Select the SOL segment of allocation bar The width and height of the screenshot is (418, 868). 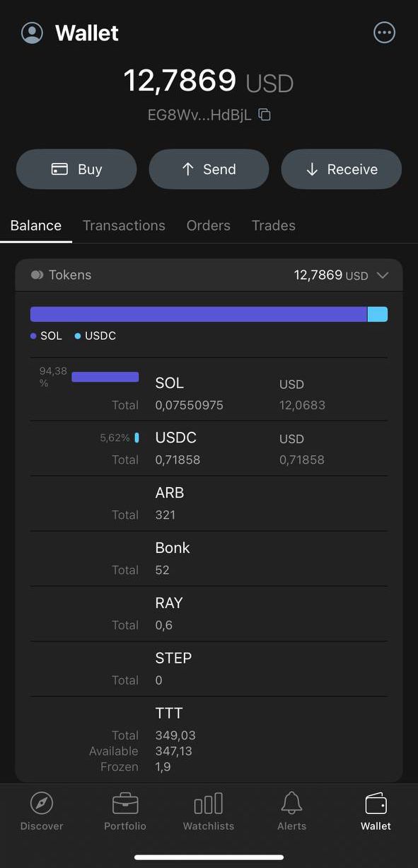199,314
